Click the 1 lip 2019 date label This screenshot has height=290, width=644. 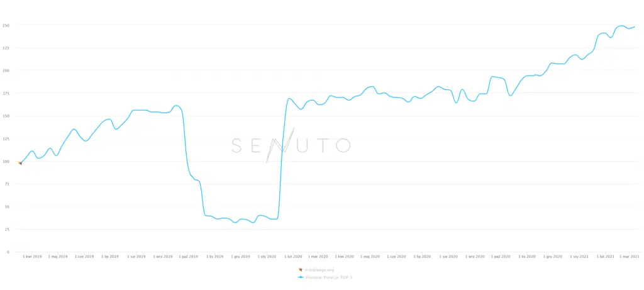(110, 256)
